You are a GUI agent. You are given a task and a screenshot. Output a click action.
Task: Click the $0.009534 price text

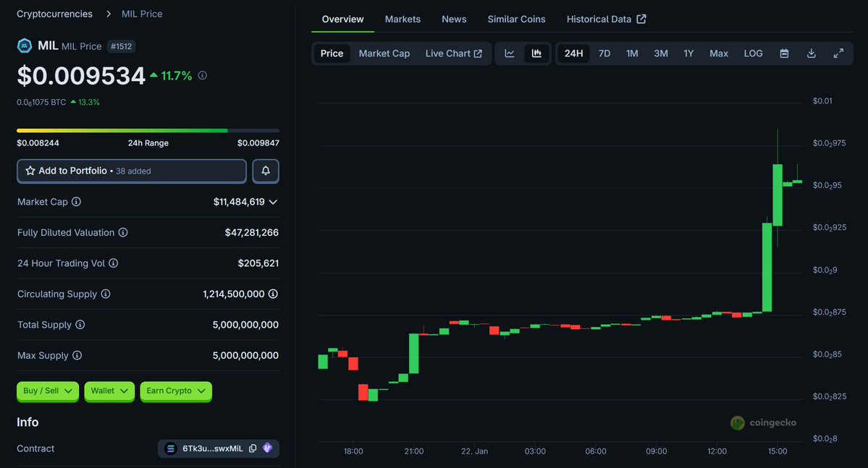(81, 76)
